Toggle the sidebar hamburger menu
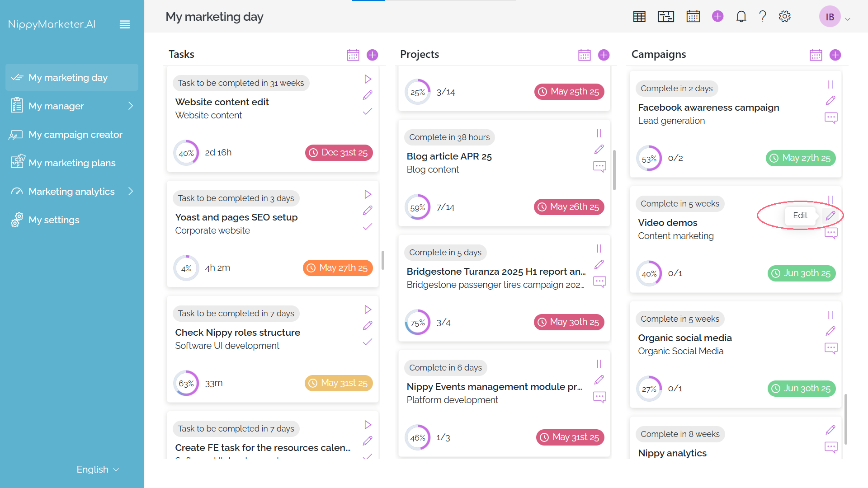868x488 pixels. [x=125, y=24]
